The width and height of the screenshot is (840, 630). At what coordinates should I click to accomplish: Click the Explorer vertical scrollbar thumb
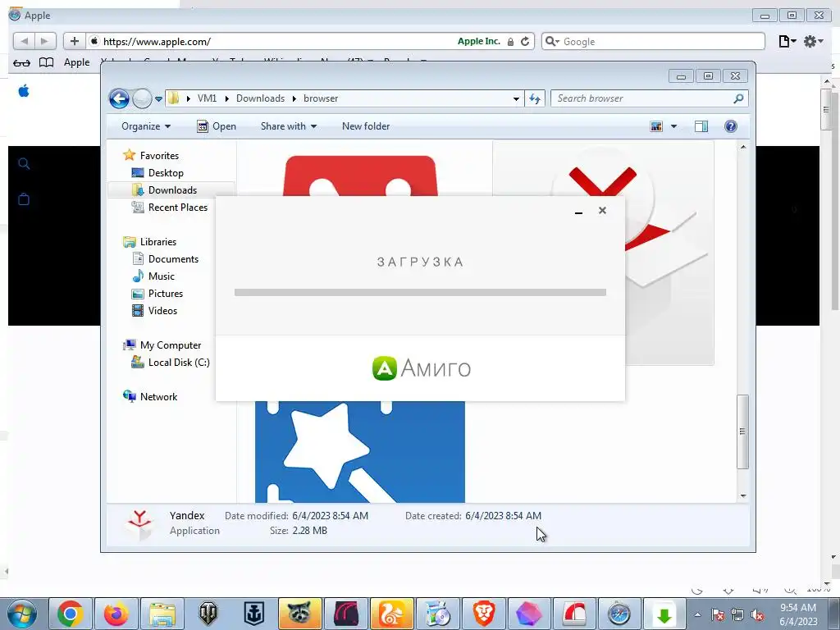[x=742, y=431]
